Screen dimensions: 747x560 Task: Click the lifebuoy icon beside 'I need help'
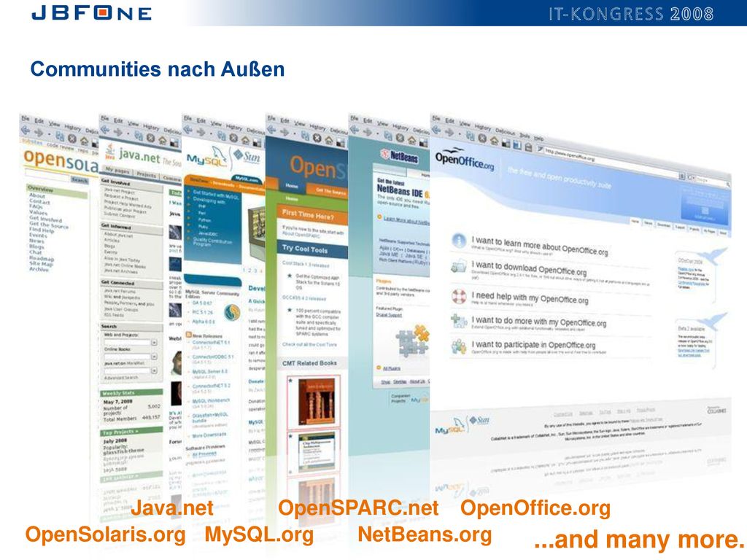459,296
